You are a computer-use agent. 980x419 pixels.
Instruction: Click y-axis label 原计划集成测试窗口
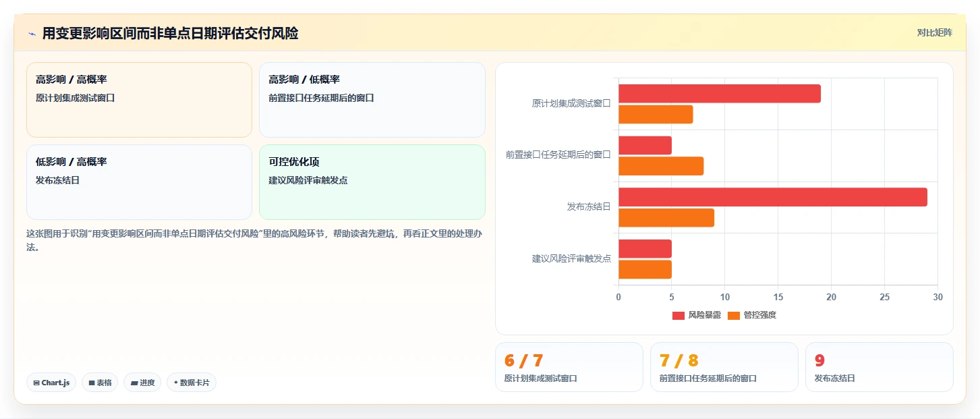(x=571, y=104)
